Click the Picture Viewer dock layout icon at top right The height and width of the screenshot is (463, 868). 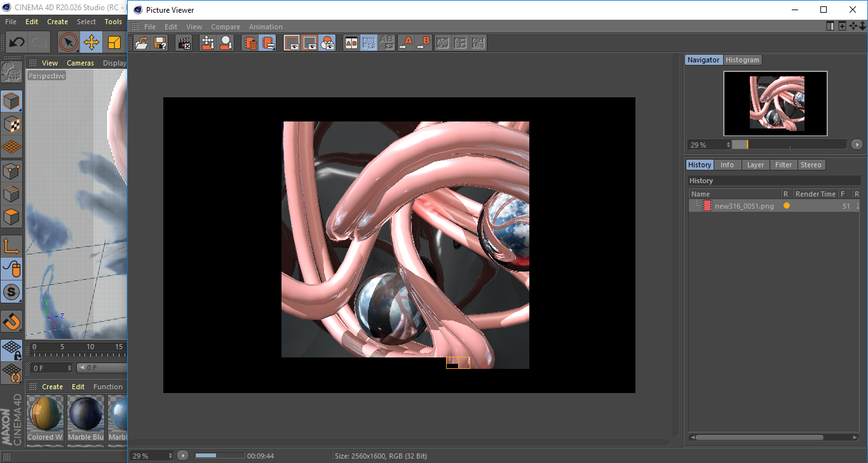coord(831,26)
